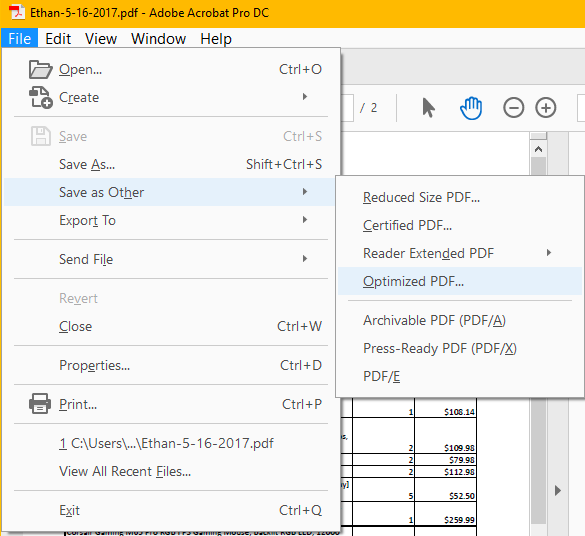Click the $79.98 table cell

[445, 460]
